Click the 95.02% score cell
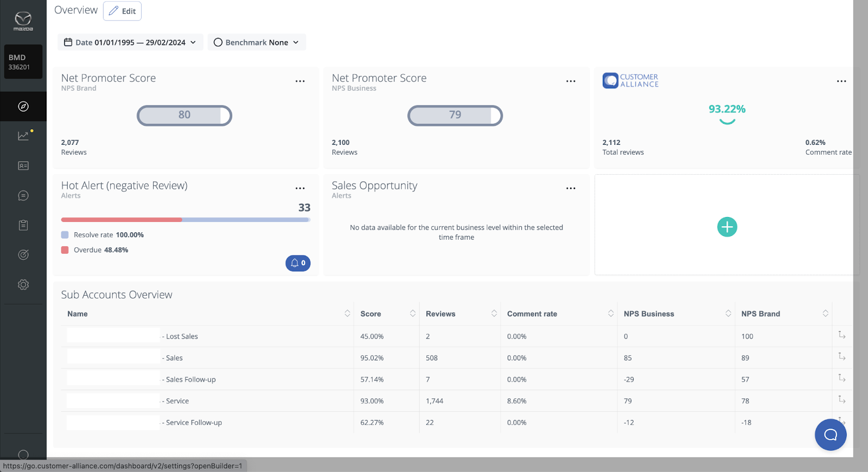 372,358
